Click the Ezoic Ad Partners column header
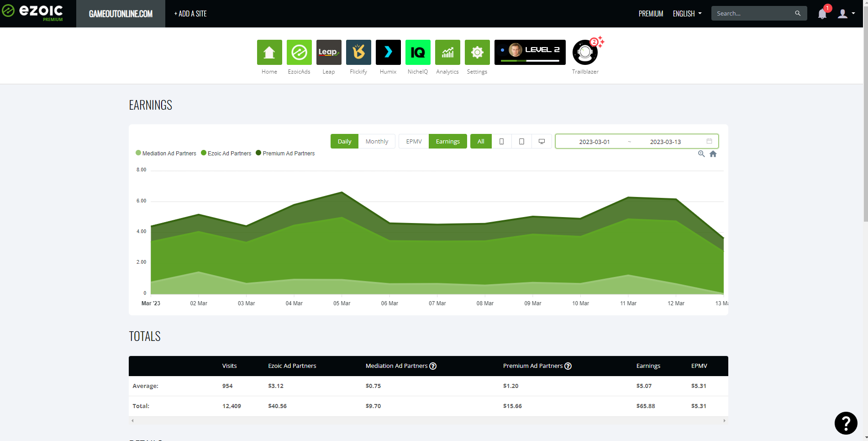This screenshot has width=868, height=441. 292,366
